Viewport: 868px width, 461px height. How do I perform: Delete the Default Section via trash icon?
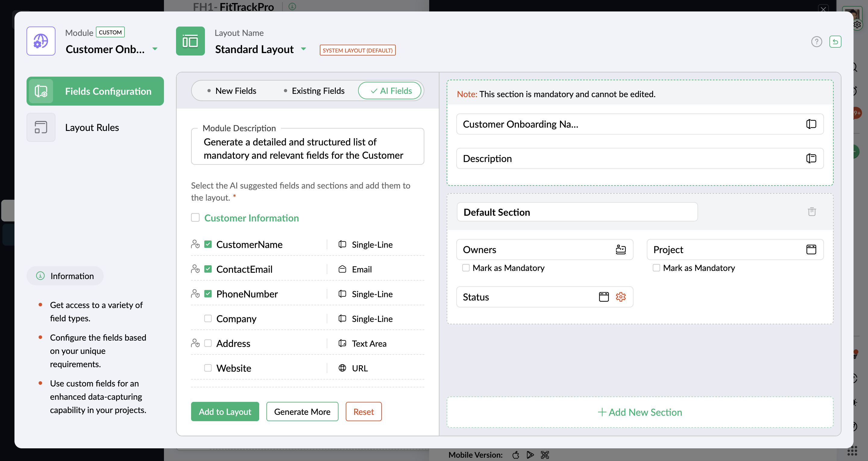(811, 212)
